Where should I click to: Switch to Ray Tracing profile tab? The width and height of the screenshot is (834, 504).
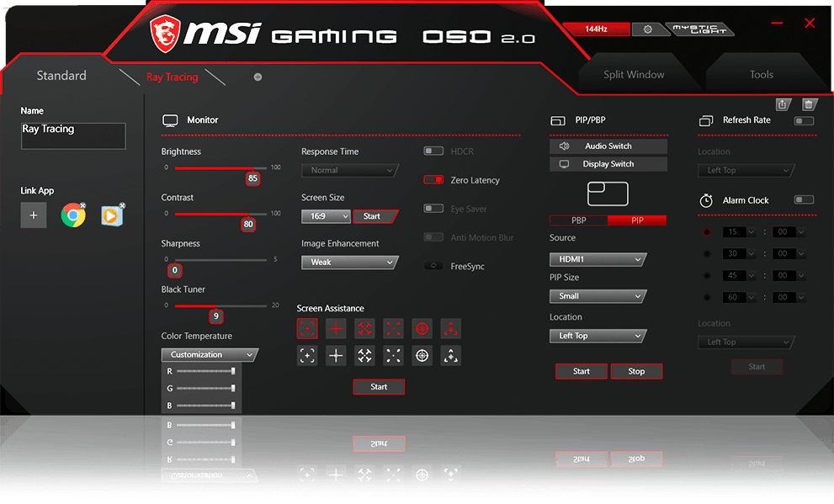point(172,77)
